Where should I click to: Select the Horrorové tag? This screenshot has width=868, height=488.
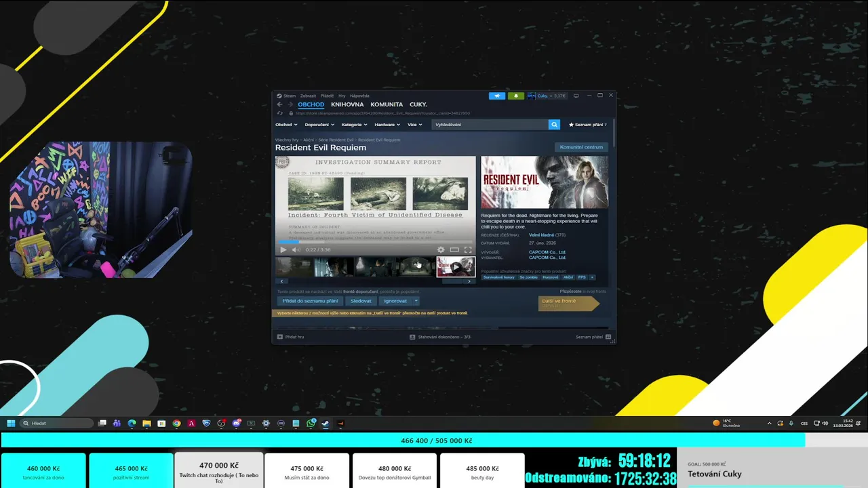coord(550,277)
